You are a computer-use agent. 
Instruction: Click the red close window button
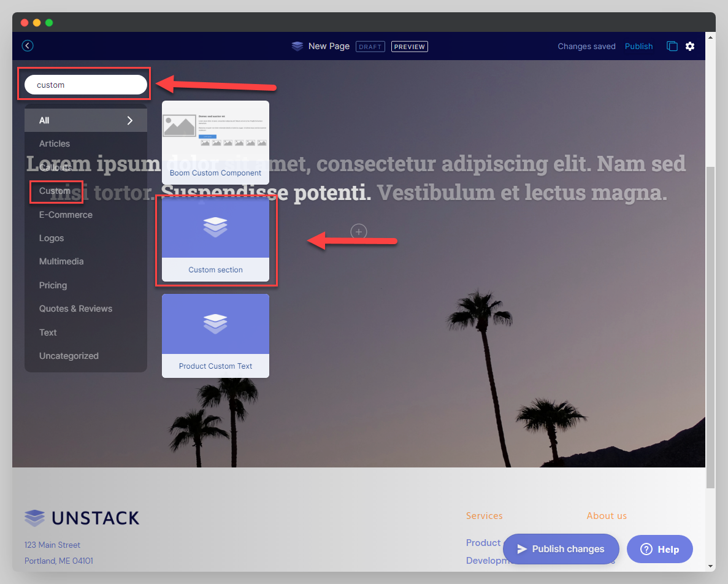tap(25, 22)
